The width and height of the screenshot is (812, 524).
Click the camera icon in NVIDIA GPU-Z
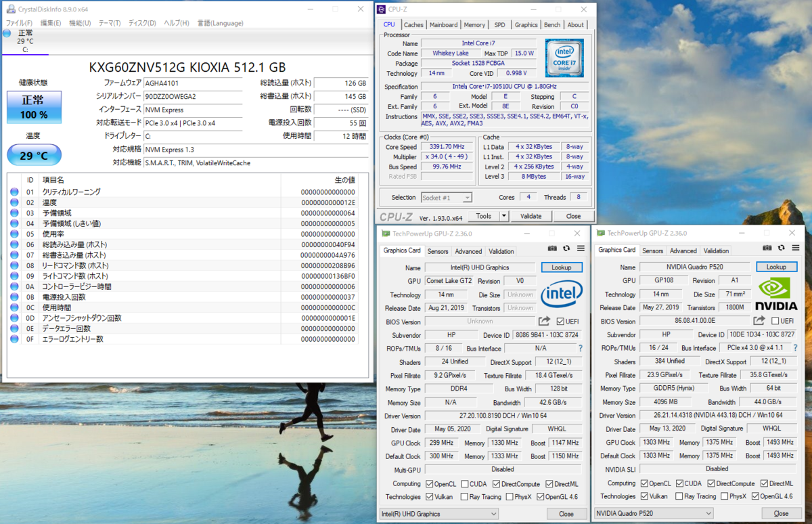tap(767, 249)
